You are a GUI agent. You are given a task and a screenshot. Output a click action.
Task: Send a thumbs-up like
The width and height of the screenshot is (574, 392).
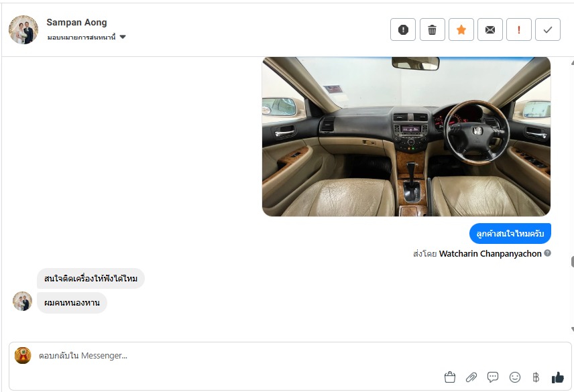pyautogui.click(x=557, y=377)
